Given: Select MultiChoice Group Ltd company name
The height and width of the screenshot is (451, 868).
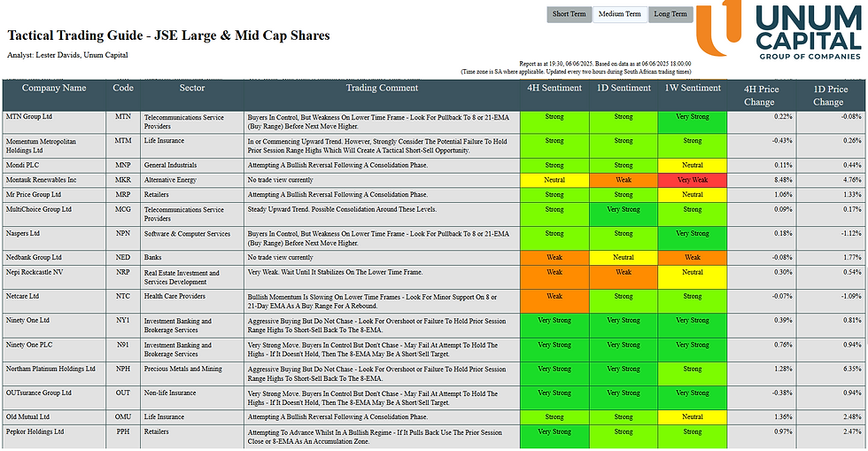Looking at the screenshot, I should (x=39, y=209).
